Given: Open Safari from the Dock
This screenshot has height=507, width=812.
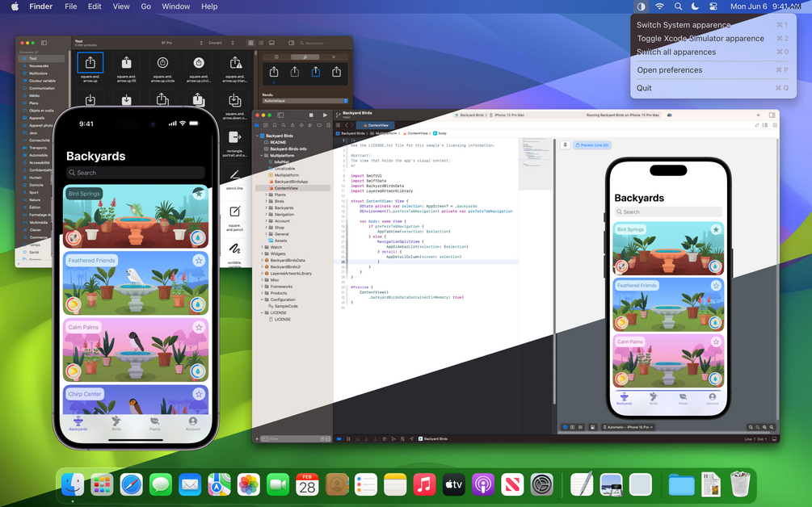Looking at the screenshot, I should [132, 484].
